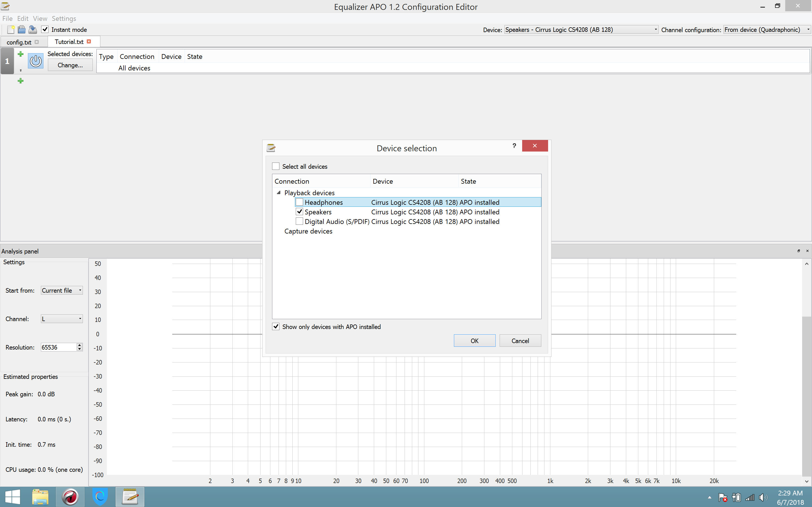Open the Settings menu
The image size is (812, 507).
64,18
